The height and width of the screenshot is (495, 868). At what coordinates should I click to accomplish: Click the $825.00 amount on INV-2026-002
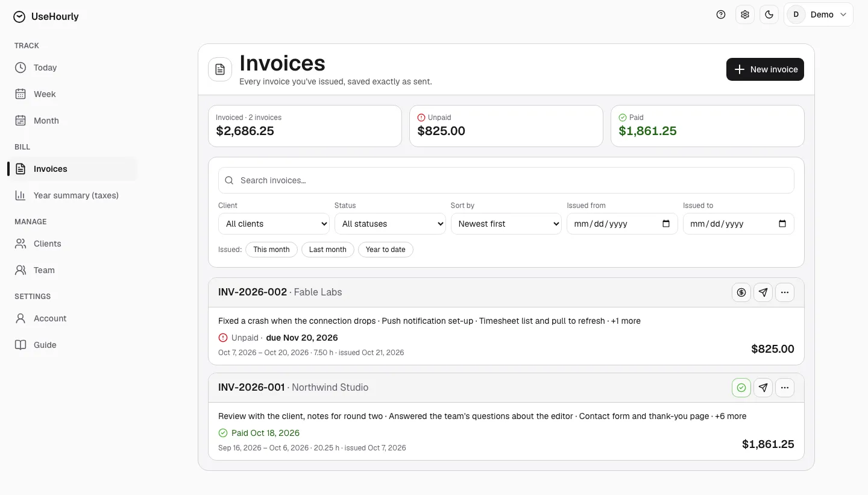[x=773, y=348]
